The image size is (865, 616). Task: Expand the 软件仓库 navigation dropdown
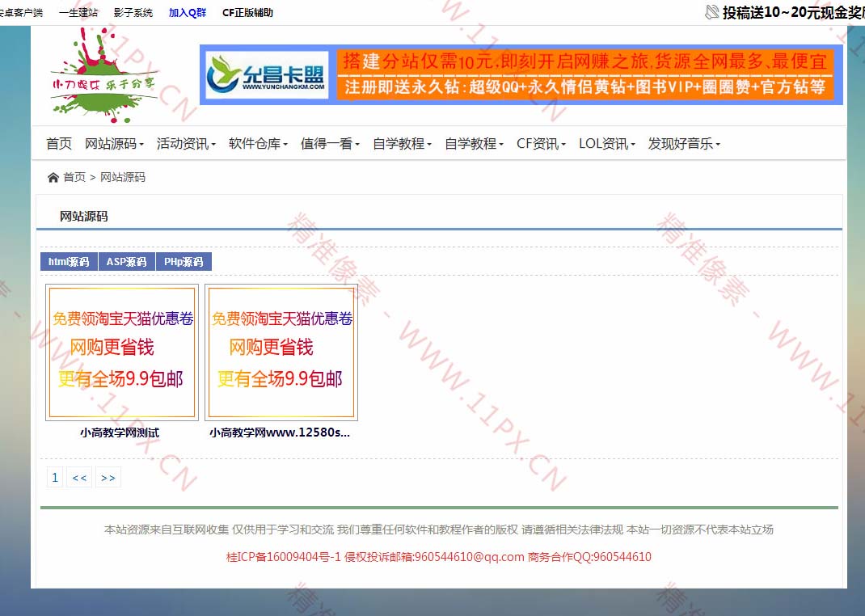point(258,144)
